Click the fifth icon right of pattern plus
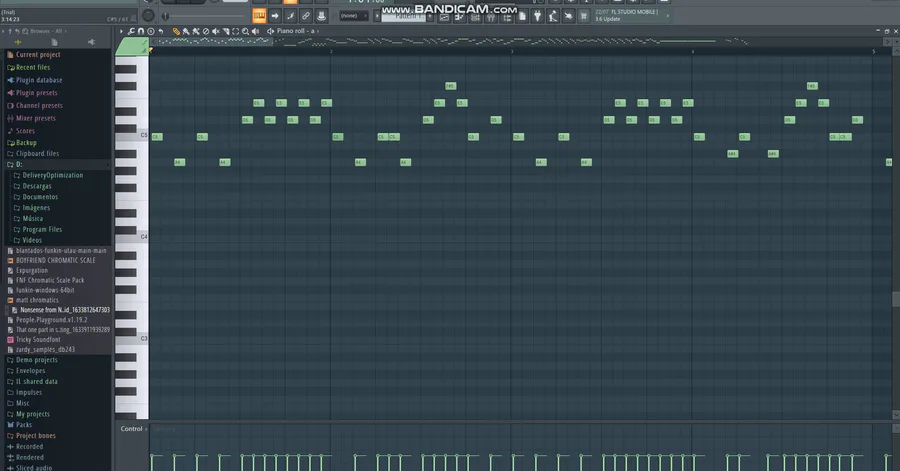Image resolution: width=900 pixels, height=471 pixels. coord(506,17)
